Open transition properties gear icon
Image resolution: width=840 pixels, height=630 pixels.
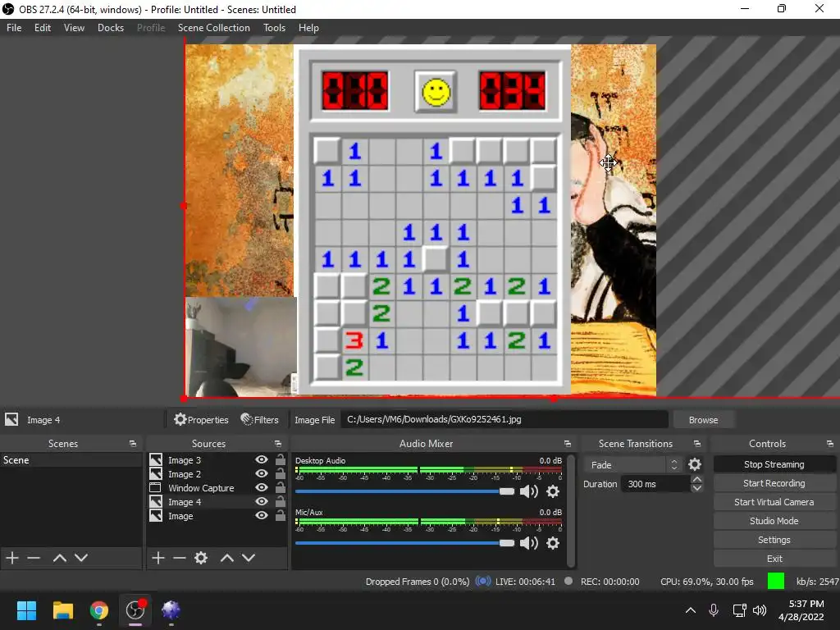pyautogui.click(x=695, y=464)
